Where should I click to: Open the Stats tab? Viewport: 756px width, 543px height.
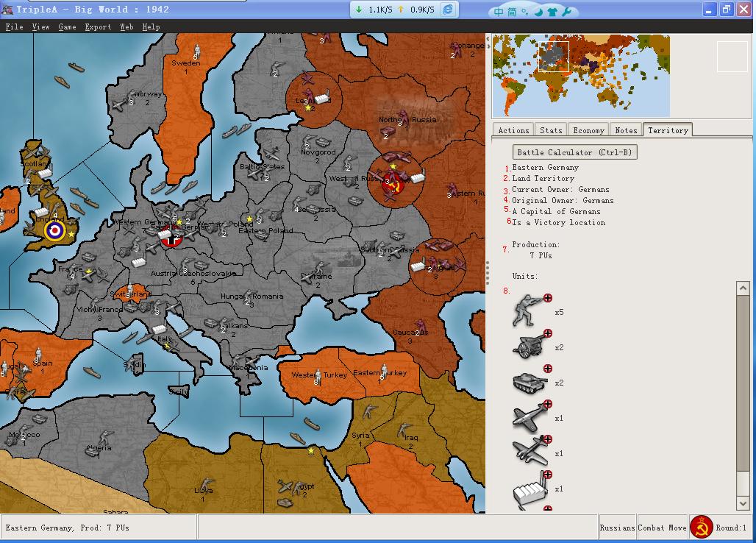click(551, 130)
